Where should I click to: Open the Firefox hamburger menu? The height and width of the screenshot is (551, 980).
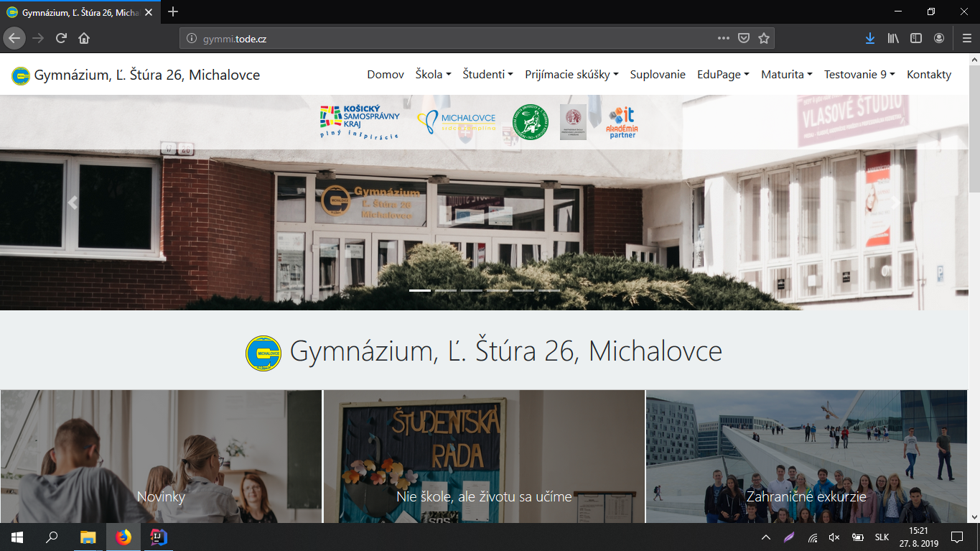966,38
